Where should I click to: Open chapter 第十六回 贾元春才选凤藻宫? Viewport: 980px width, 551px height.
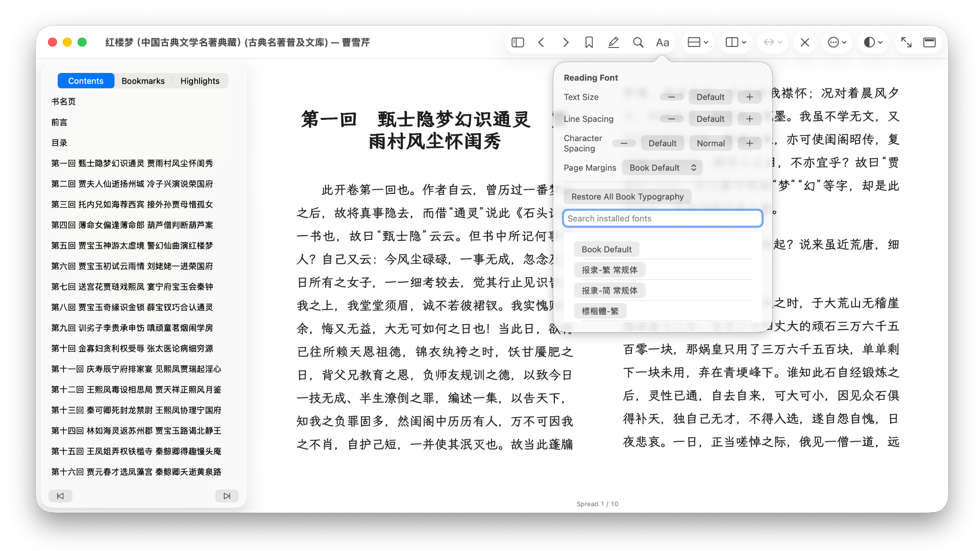(136, 472)
